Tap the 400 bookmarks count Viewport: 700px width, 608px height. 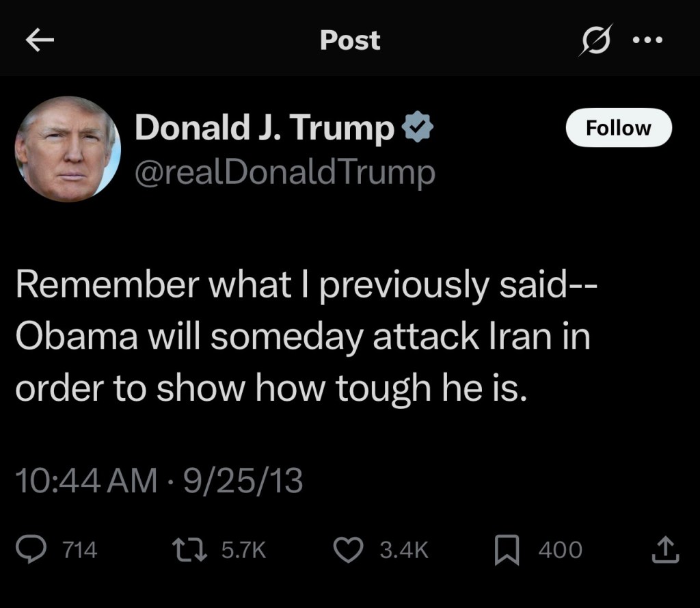560,550
